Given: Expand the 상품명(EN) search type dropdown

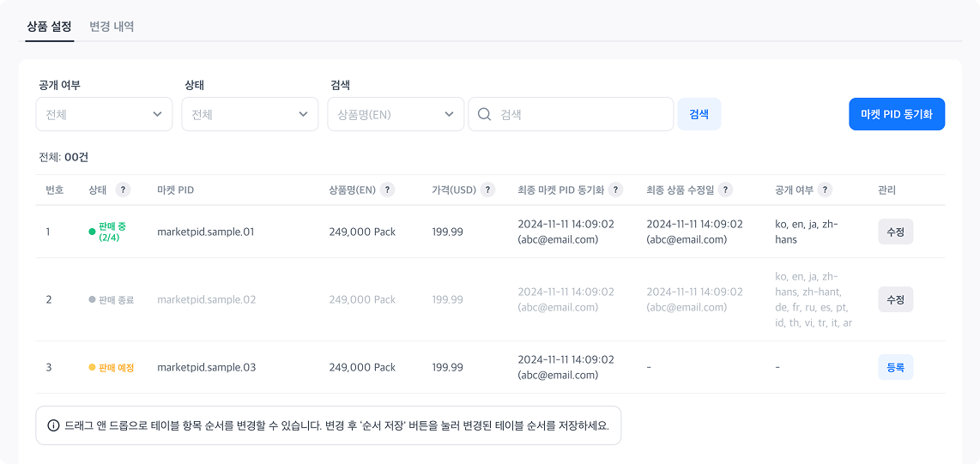Looking at the screenshot, I should coord(396,114).
